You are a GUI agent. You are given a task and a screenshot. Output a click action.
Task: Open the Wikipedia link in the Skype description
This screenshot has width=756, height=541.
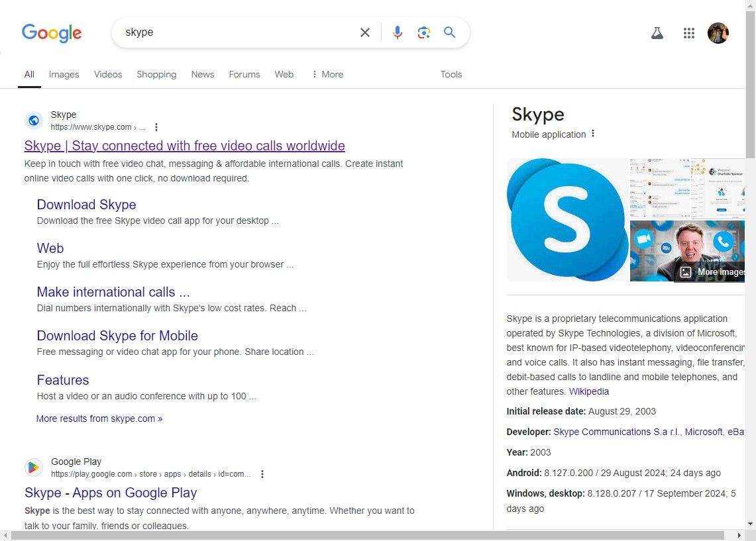pos(588,391)
